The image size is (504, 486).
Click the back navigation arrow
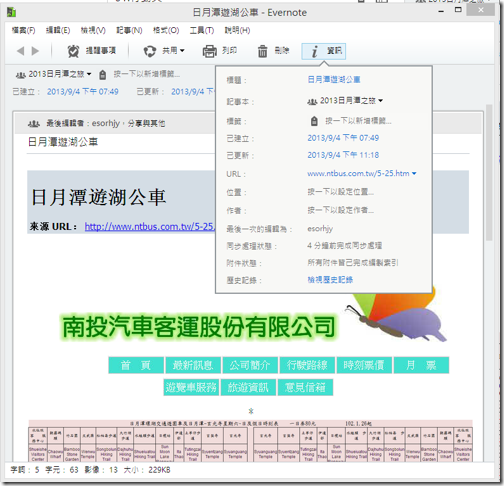click(x=21, y=51)
